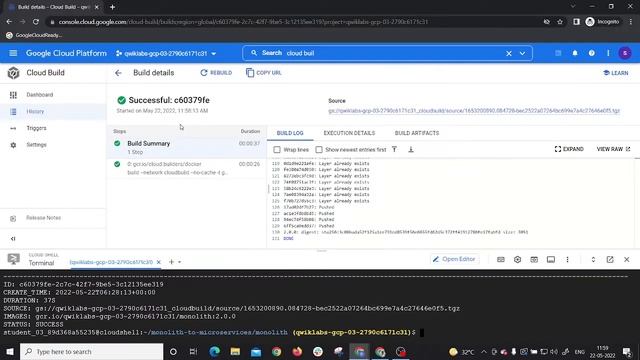Screen dimensions: 640x360
Task: Switch to EXECUTION DETAILS tab
Action: (x=349, y=133)
